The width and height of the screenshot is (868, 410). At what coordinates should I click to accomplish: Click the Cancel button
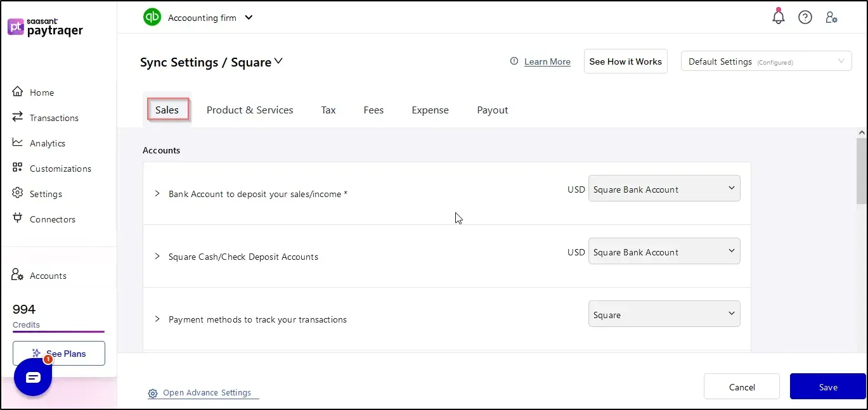coord(742,387)
